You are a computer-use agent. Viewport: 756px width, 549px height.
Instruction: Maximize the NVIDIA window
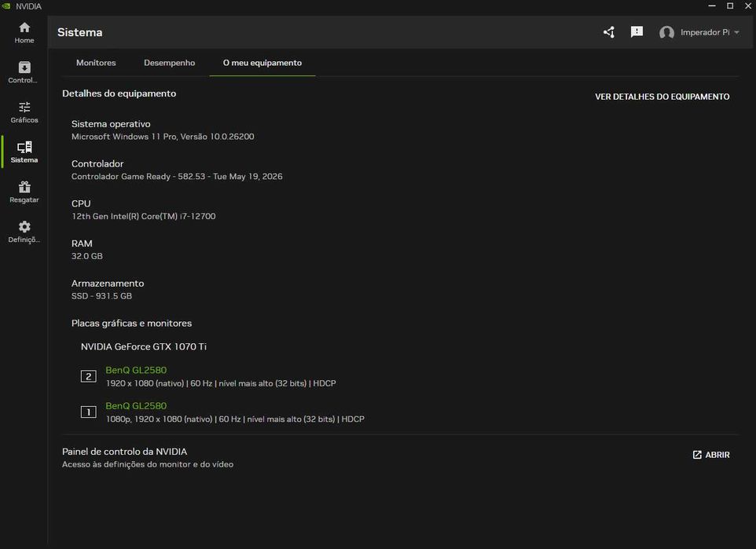pos(730,5)
